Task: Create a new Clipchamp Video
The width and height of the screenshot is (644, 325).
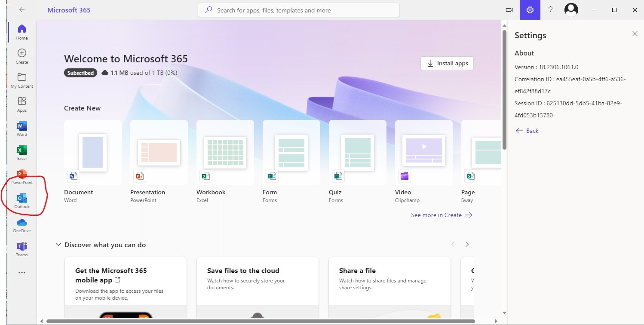Action: pos(424,161)
